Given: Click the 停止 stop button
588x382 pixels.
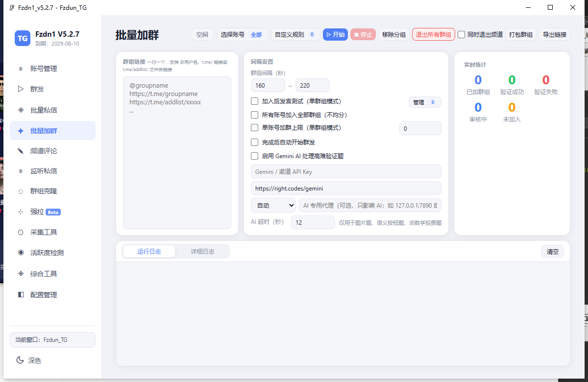Looking at the screenshot, I should tap(363, 35).
